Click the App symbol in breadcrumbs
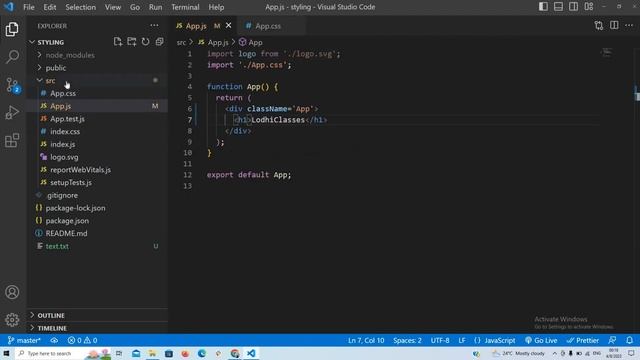The height and width of the screenshot is (360, 640). 251,42
